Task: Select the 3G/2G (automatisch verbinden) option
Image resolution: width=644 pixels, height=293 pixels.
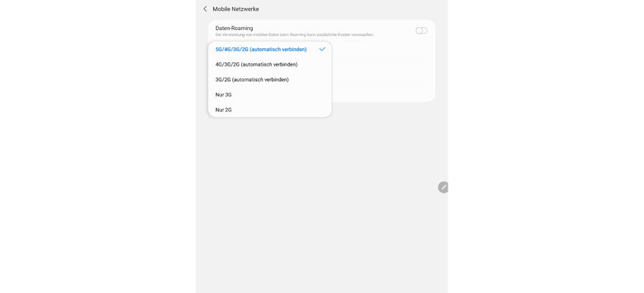Action: click(252, 80)
